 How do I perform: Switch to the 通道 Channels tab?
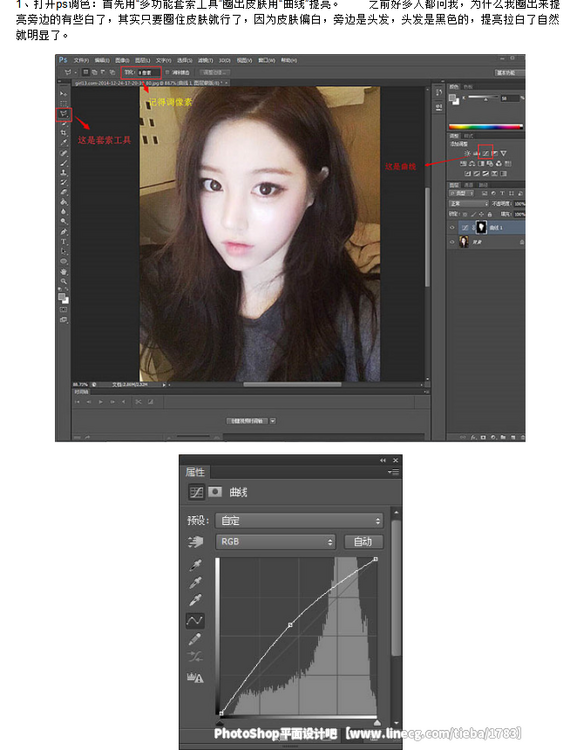pos(468,185)
